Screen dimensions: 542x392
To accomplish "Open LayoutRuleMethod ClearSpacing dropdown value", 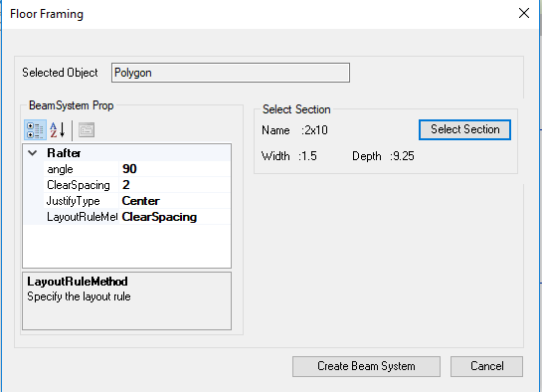I will coord(175,217).
